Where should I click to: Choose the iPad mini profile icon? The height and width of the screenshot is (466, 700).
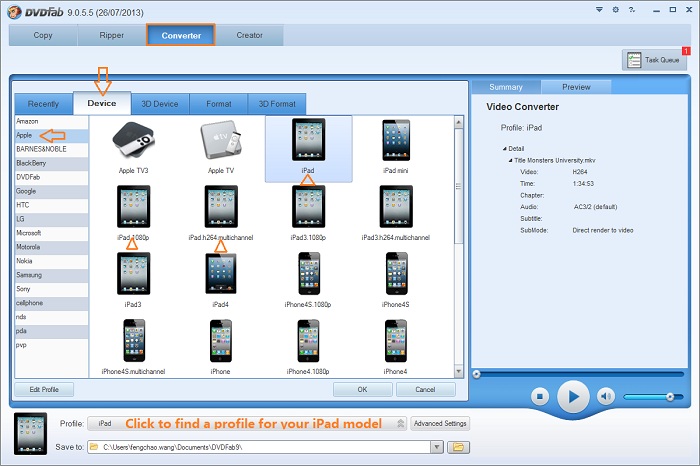396,140
